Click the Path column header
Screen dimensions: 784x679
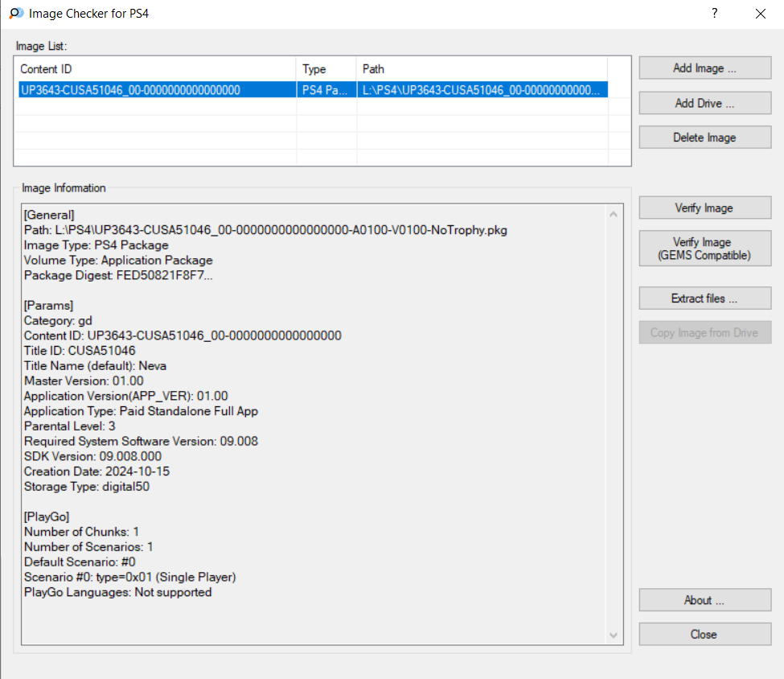click(x=482, y=69)
